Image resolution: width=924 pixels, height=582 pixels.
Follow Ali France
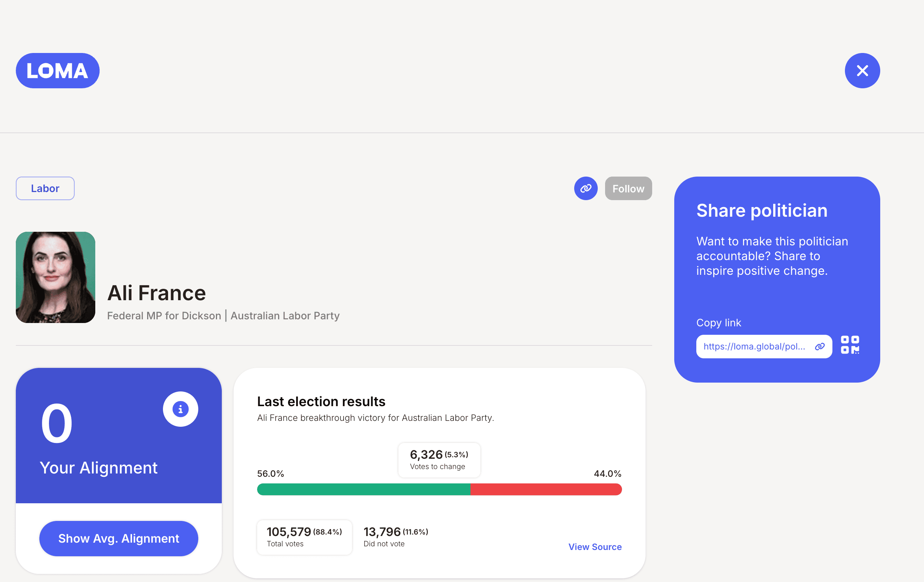point(628,188)
